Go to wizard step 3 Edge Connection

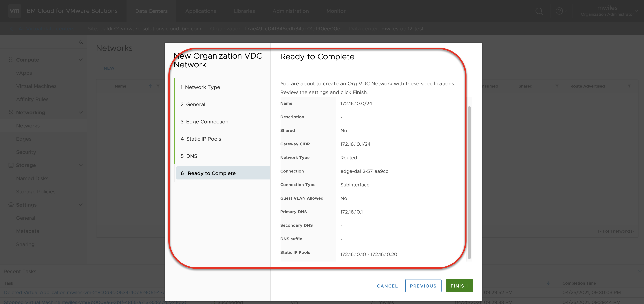[x=207, y=122]
